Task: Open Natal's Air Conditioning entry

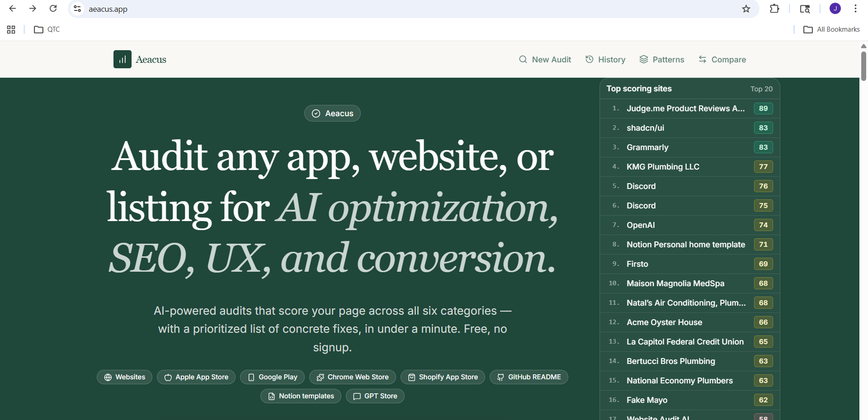Action: point(690,303)
